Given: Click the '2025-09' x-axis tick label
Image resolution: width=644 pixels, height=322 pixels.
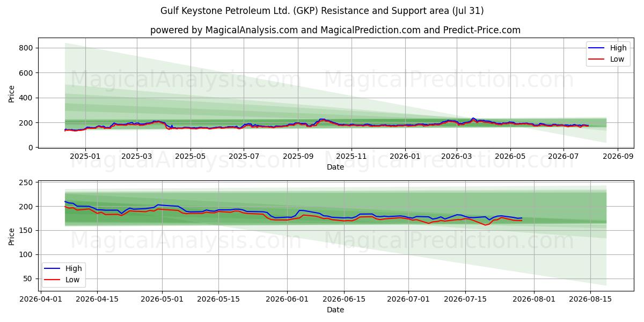Looking at the screenshot, I should pyautogui.click(x=299, y=157).
